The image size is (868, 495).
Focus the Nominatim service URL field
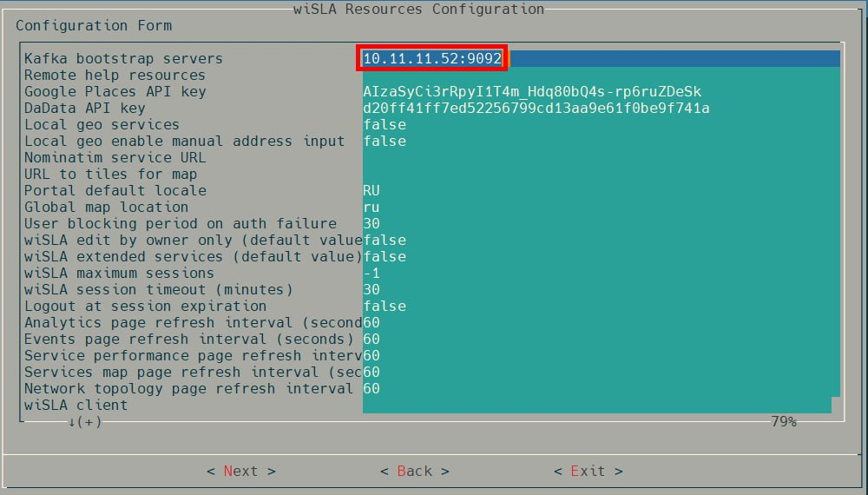[602, 158]
